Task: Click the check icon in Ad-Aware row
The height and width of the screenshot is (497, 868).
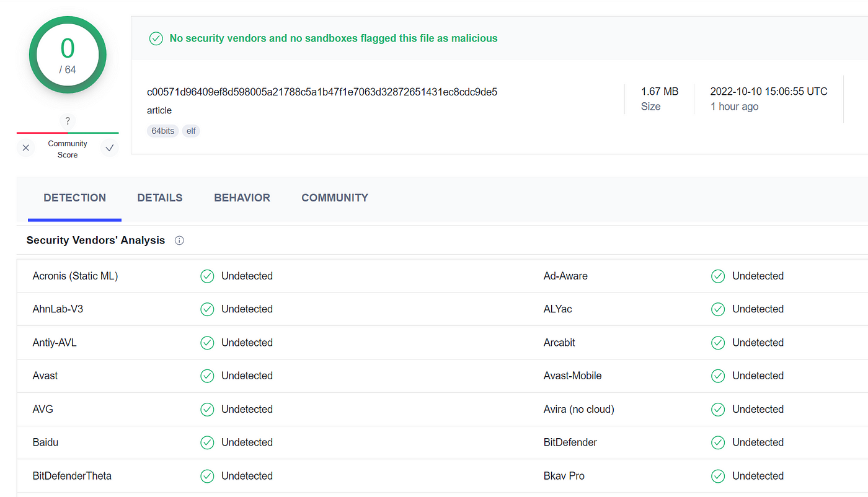Action: [x=718, y=276]
